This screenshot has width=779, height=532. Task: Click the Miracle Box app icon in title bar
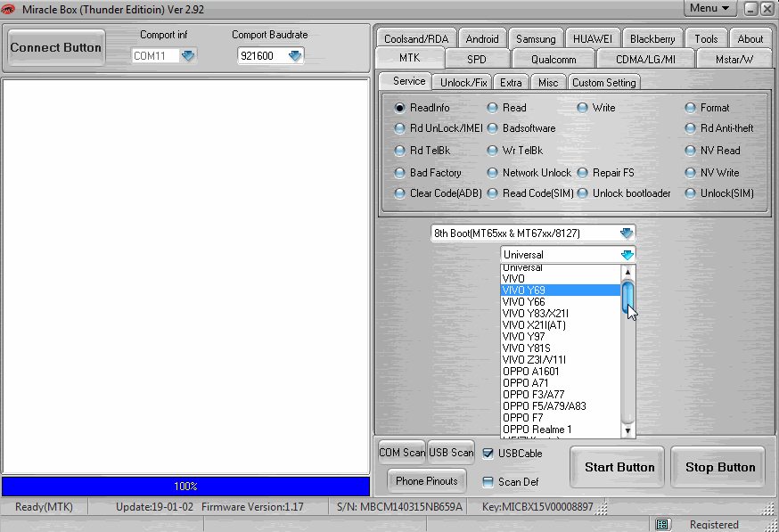[x=8, y=9]
